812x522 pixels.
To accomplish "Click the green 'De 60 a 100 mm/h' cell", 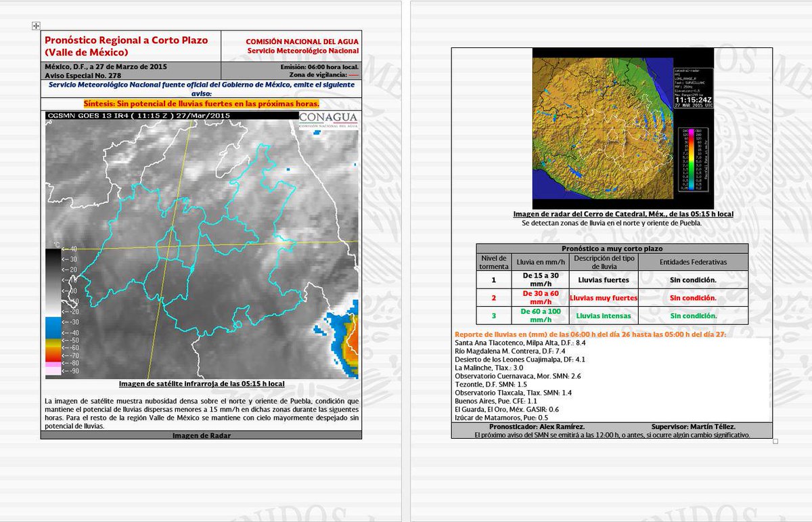I will 539,316.
